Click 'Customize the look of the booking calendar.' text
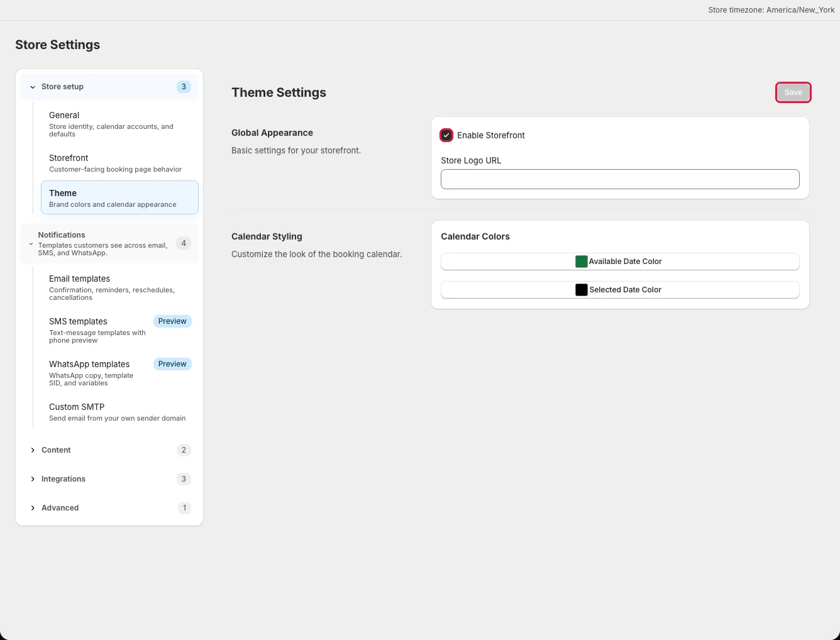The height and width of the screenshot is (640, 840). click(317, 254)
